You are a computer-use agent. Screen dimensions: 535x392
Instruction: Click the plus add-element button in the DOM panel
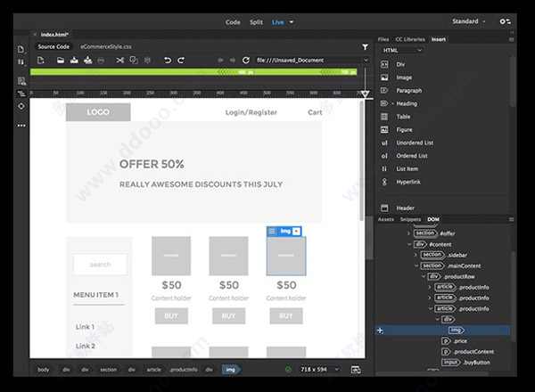pyautogui.click(x=380, y=331)
